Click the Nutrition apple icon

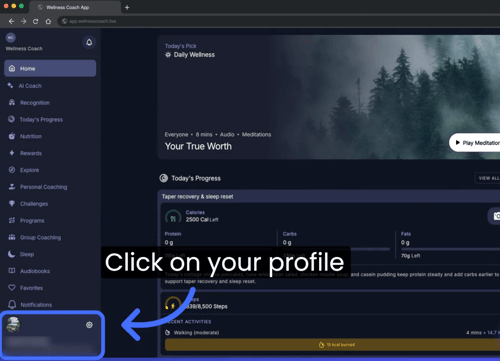(x=12, y=136)
